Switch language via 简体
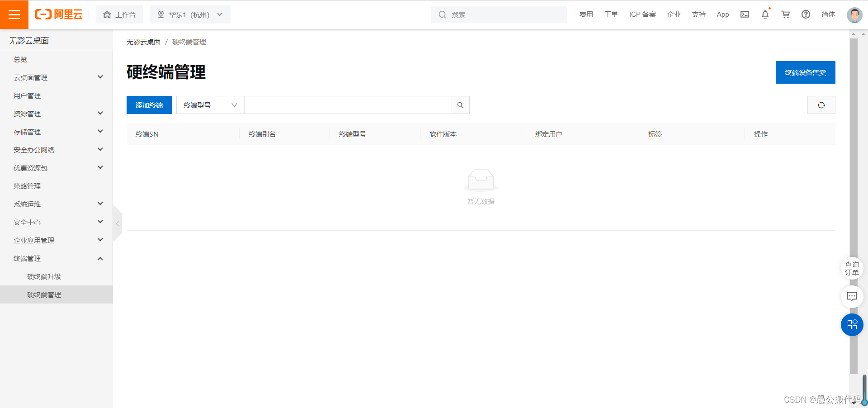The image size is (868, 408). coord(828,14)
